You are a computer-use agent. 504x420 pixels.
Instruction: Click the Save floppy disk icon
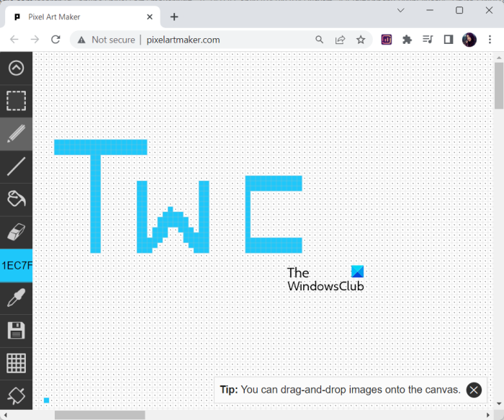[x=16, y=331]
